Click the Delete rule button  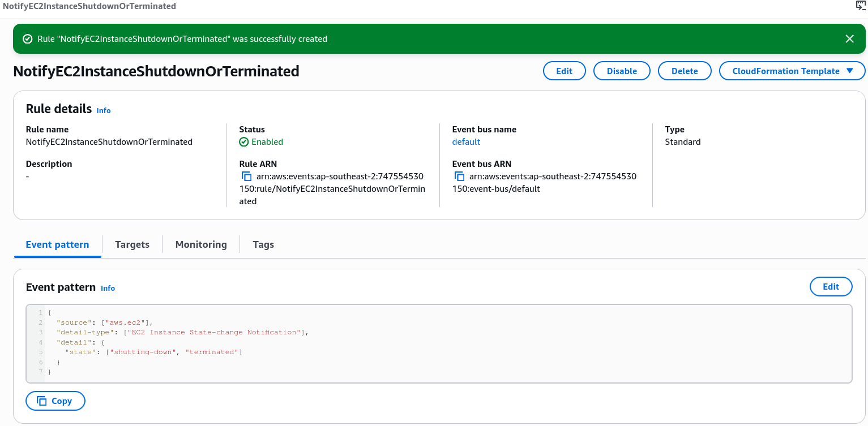click(x=685, y=71)
